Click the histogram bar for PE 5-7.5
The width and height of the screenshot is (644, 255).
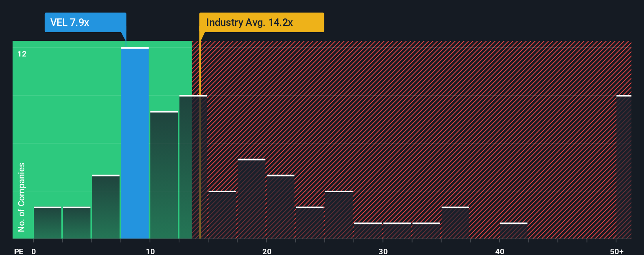[106, 207]
